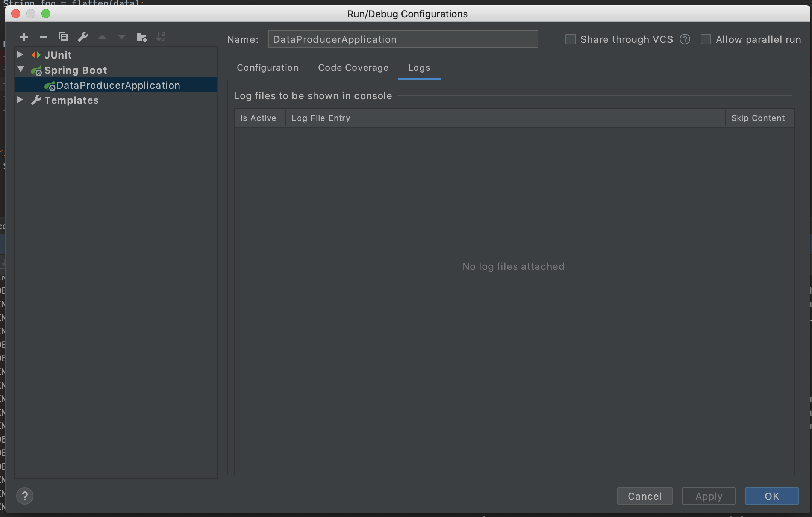The width and height of the screenshot is (812, 517).
Task: Switch to the Code Coverage tab
Action: [353, 68]
